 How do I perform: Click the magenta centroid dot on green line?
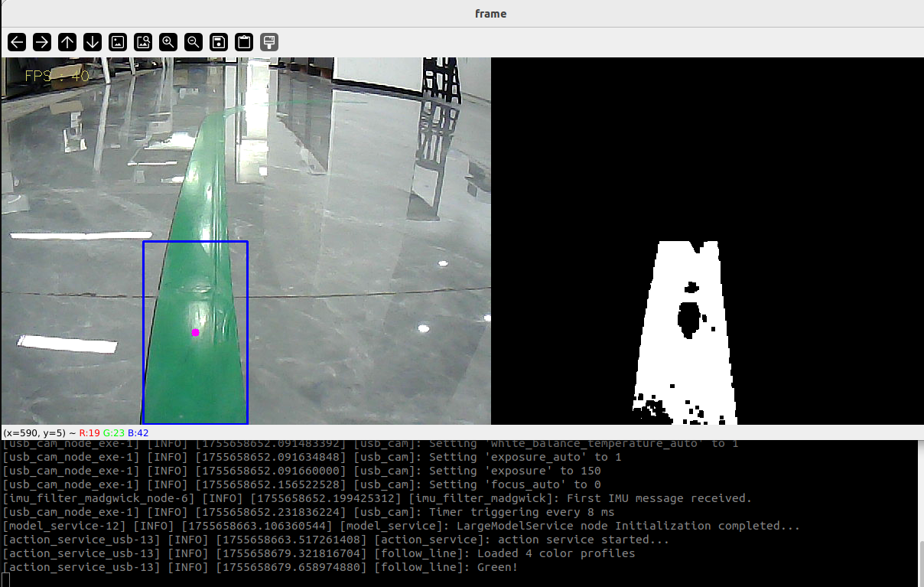(195, 332)
